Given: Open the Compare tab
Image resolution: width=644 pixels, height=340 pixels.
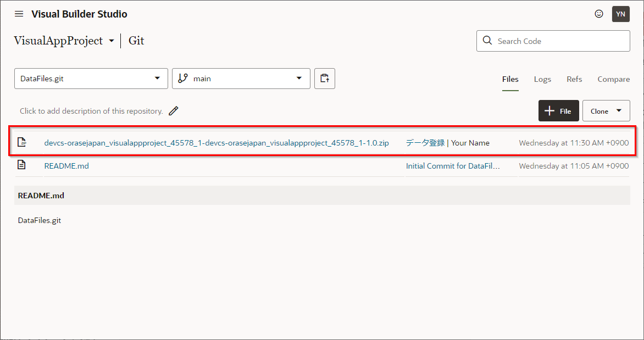Looking at the screenshot, I should coord(613,79).
